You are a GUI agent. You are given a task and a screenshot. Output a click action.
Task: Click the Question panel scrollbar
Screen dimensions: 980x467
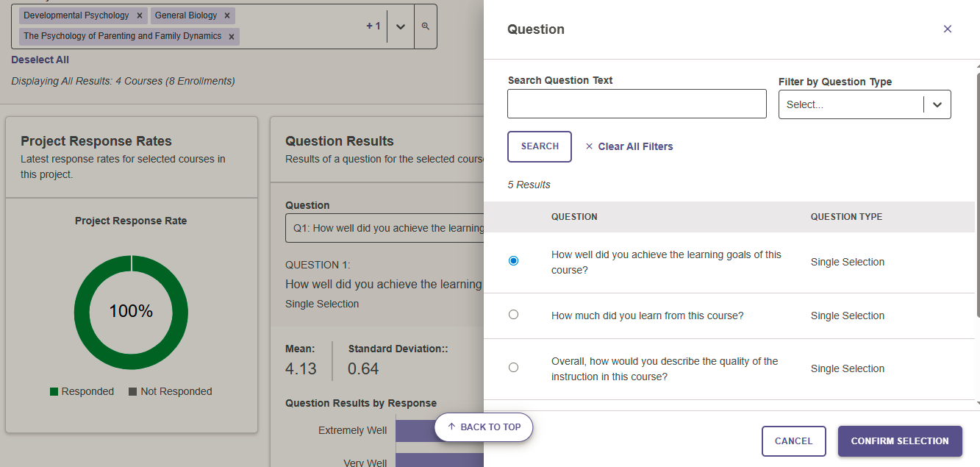click(978, 195)
